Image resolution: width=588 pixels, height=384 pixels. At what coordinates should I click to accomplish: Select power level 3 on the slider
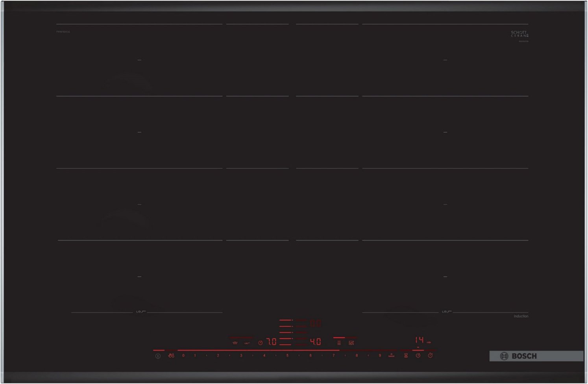pyautogui.click(x=241, y=356)
